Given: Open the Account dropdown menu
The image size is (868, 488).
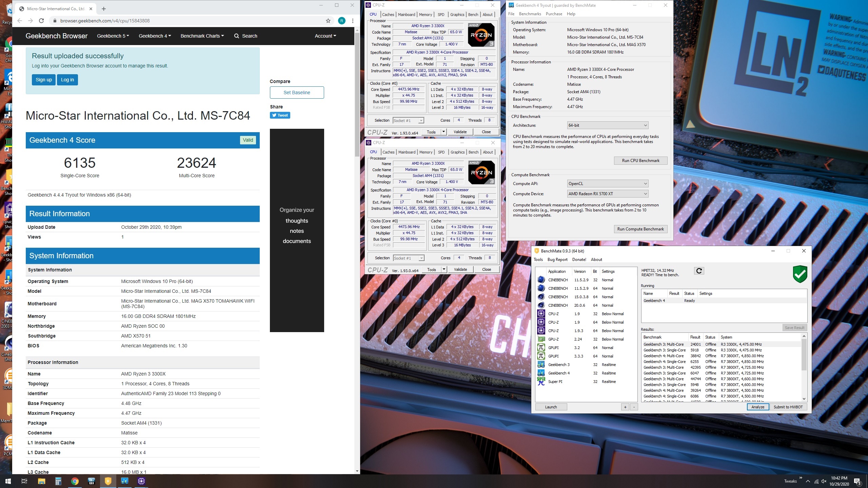Looking at the screenshot, I should tap(325, 36).
